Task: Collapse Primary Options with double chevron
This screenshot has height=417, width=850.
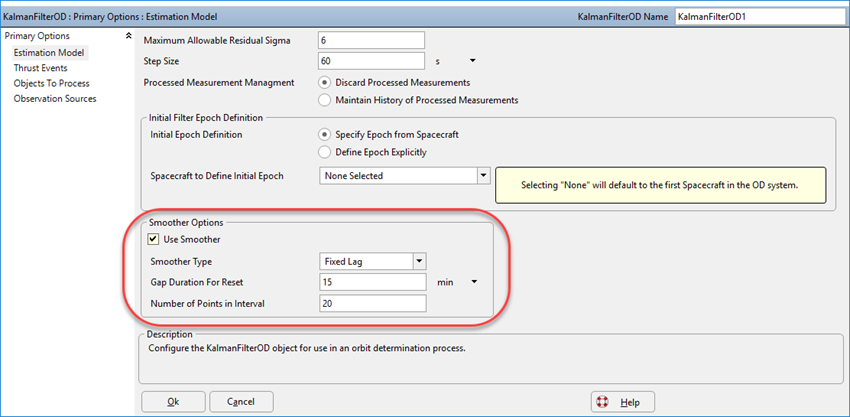Action: (x=128, y=36)
